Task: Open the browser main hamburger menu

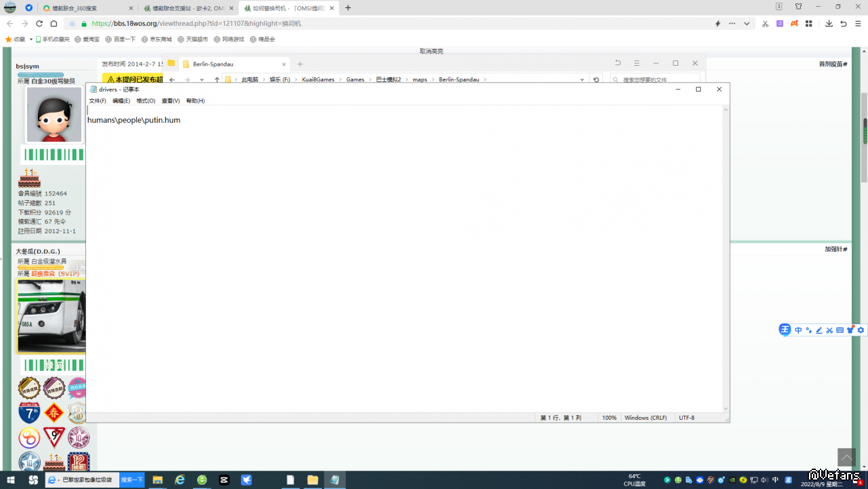Action: pyautogui.click(x=858, y=23)
